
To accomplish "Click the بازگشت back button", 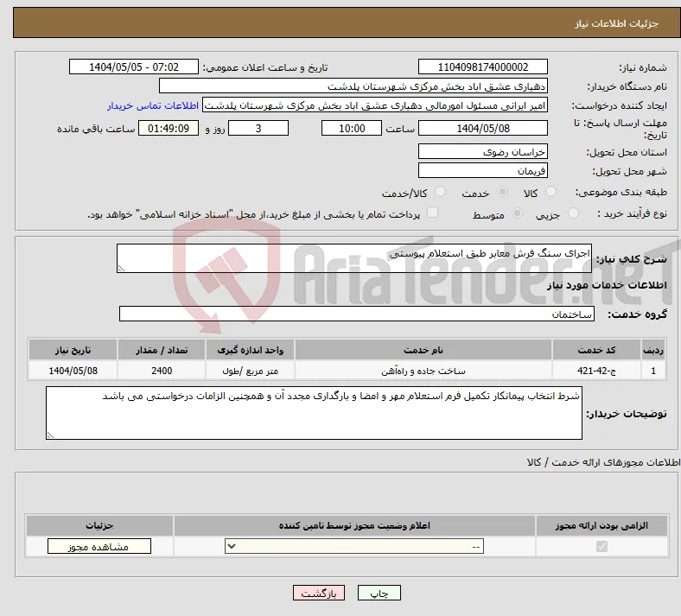I will pyautogui.click(x=319, y=593).
